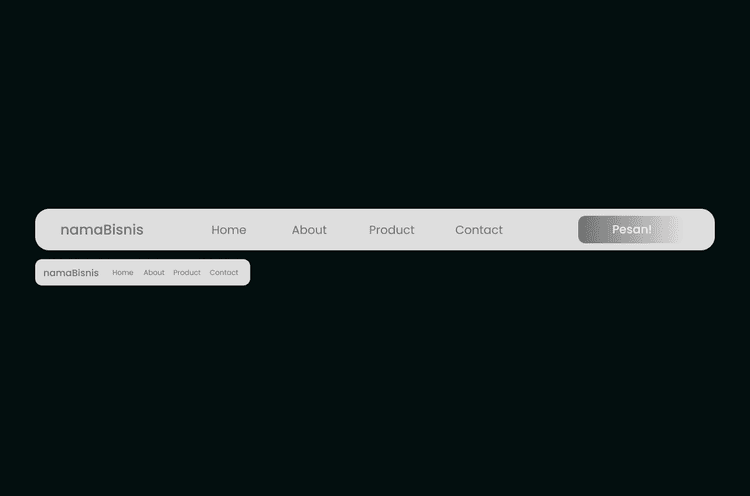Click the namaBisnis logo in large navbar
Screen dimensions: 750x496
tap(102, 230)
